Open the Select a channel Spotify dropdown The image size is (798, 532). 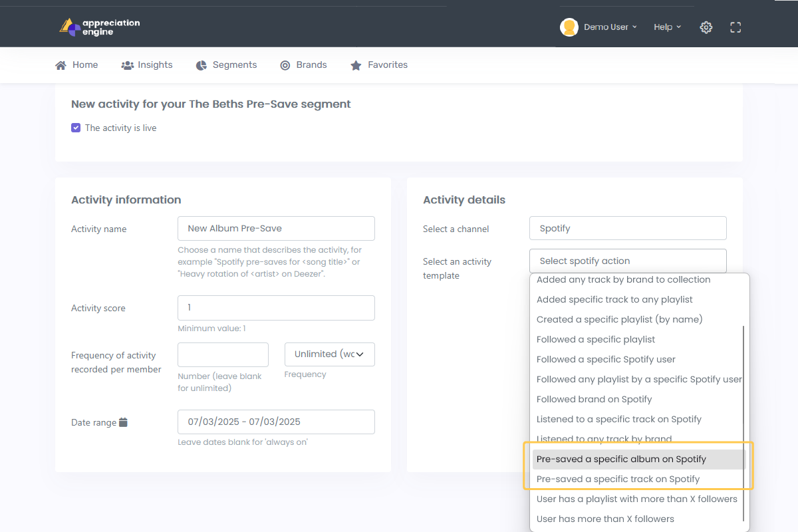click(628, 228)
